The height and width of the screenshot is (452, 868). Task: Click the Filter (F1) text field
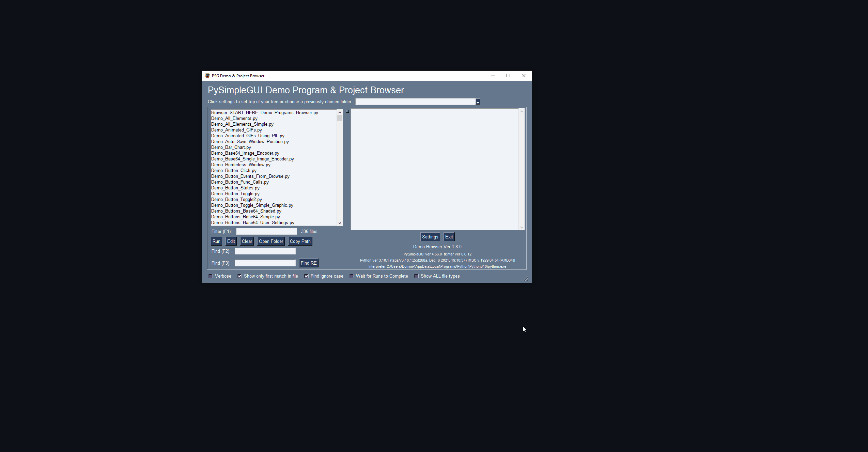click(266, 232)
